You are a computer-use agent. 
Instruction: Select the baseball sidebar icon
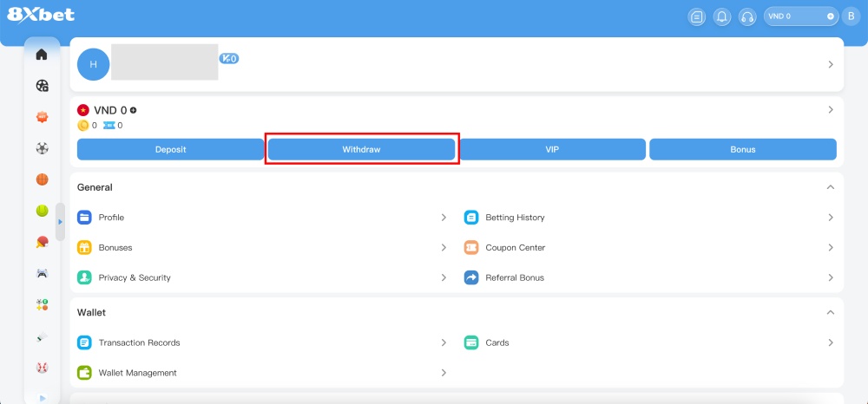click(x=42, y=367)
